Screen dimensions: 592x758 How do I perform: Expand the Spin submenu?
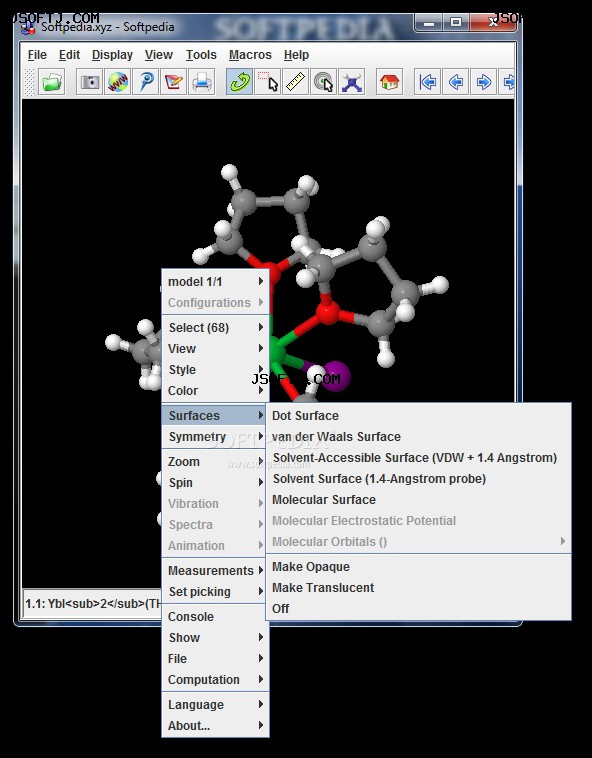pos(215,483)
